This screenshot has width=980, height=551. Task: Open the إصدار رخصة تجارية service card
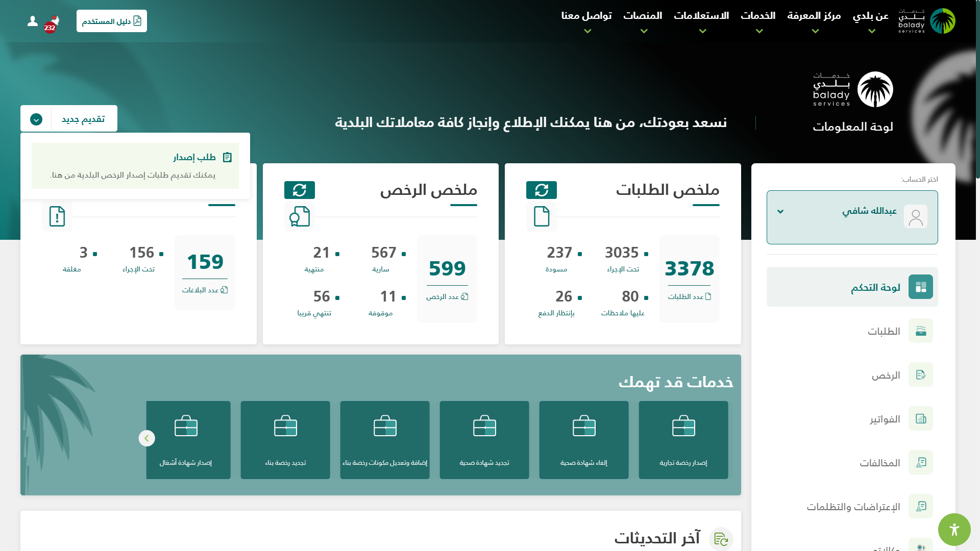pos(683,440)
